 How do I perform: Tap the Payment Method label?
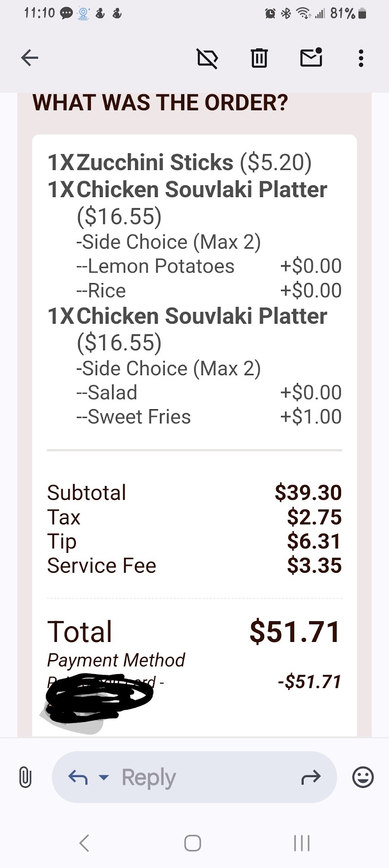point(116,660)
